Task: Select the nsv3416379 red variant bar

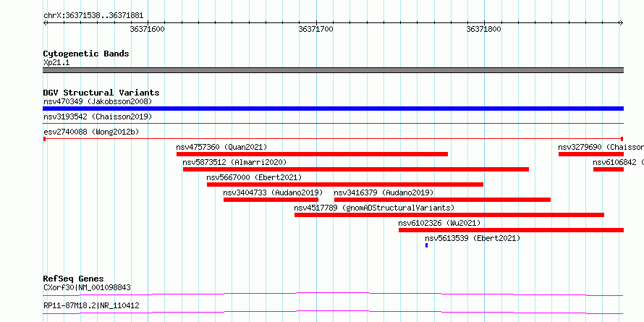Action: pos(442,200)
